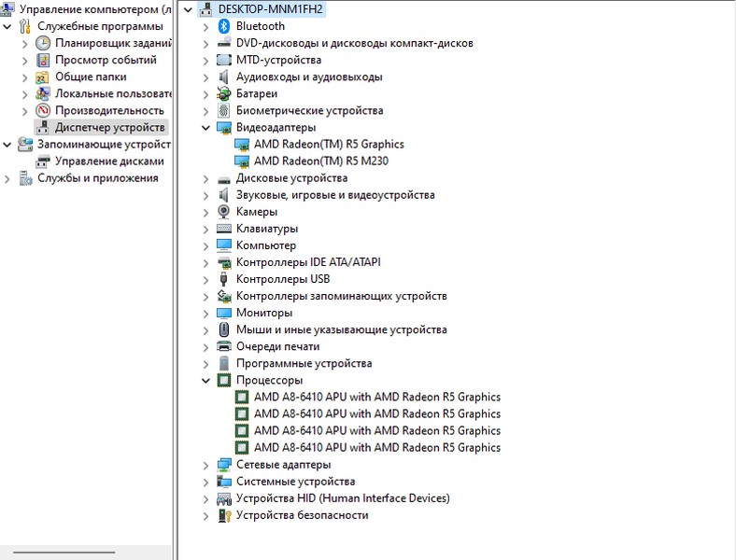Click the Biometric devices fingerprint icon

tap(224, 110)
